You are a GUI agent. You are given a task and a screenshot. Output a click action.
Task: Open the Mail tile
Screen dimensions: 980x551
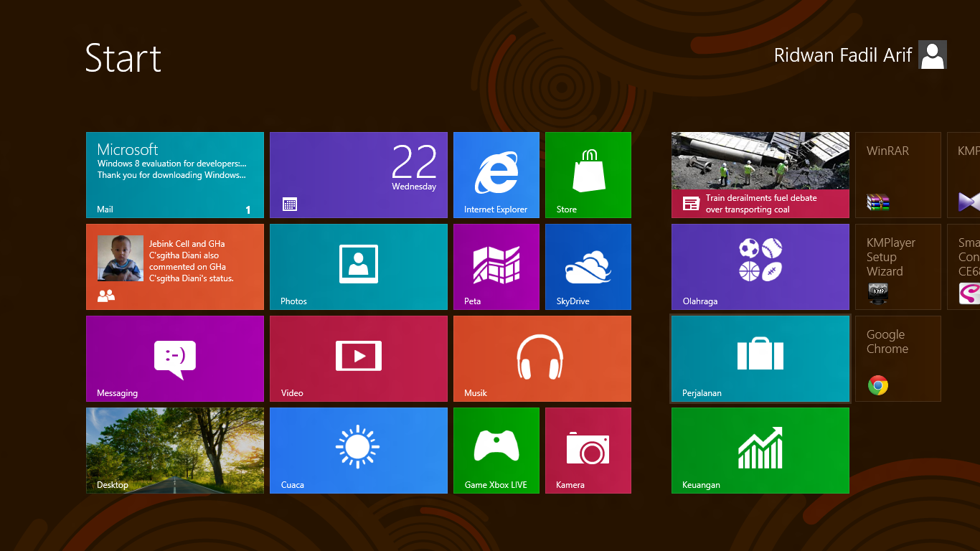point(174,174)
